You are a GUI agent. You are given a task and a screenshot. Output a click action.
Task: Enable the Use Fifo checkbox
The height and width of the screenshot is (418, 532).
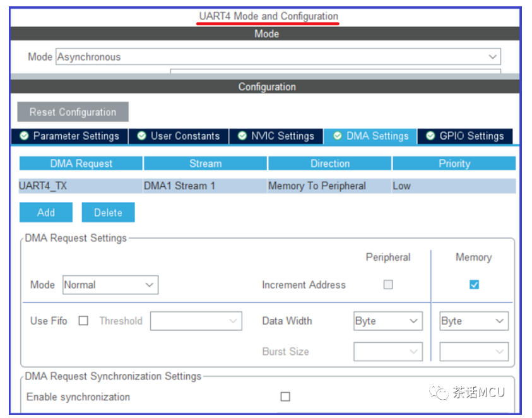click(x=83, y=321)
